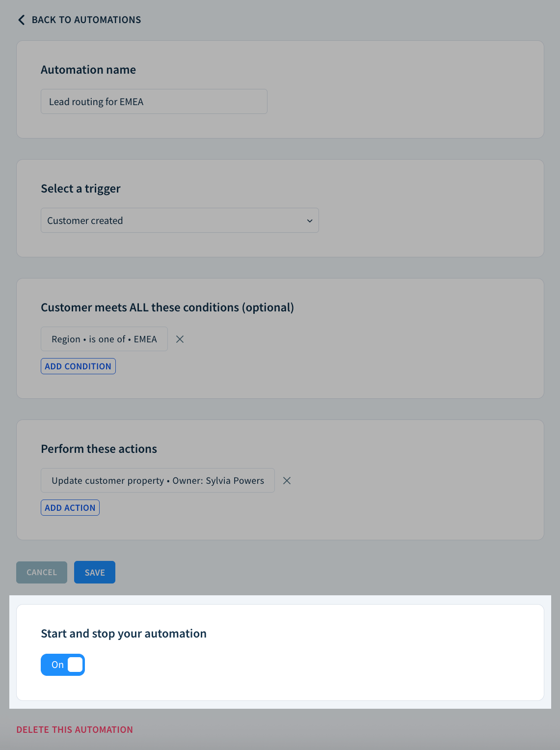This screenshot has width=560, height=750.
Task: Remove the Region is one of EMEA condition
Action: tap(180, 339)
